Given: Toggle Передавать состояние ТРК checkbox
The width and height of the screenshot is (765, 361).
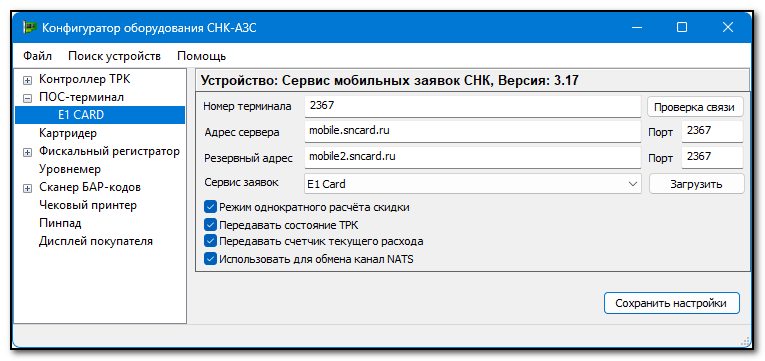Looking at the screenshot, I should (210, 225).
